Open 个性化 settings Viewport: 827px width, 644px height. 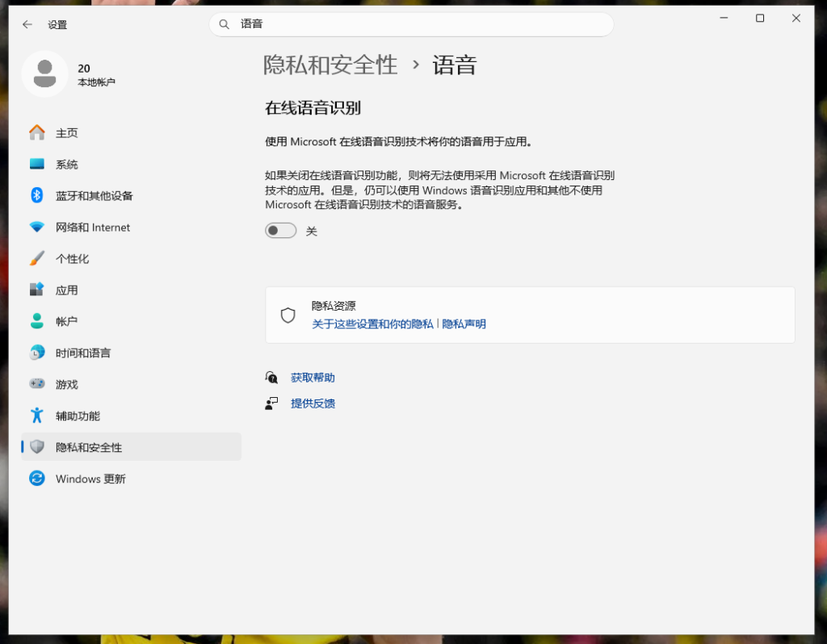click(x=132, y=258)
